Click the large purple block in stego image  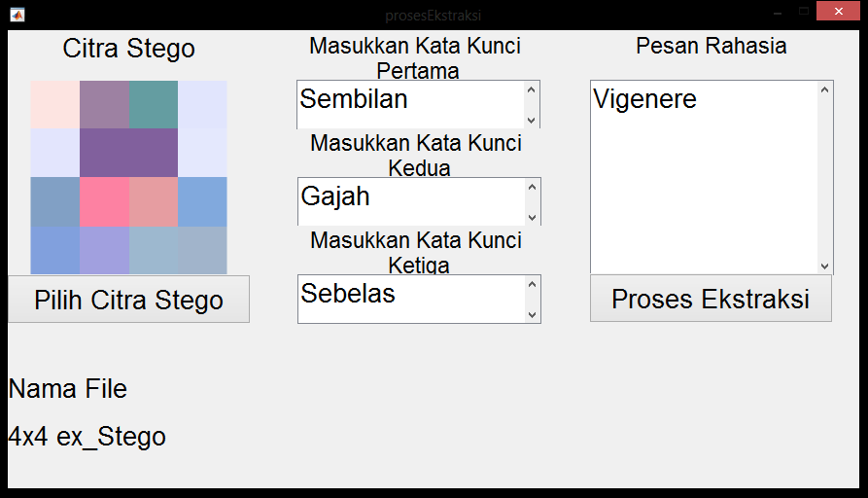point(128,153)
